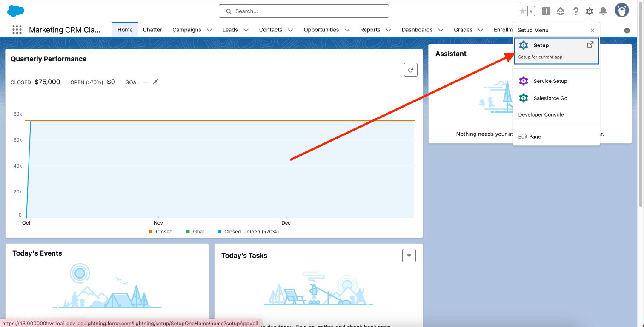Open the Notifications bell icon

click(603, 11)
